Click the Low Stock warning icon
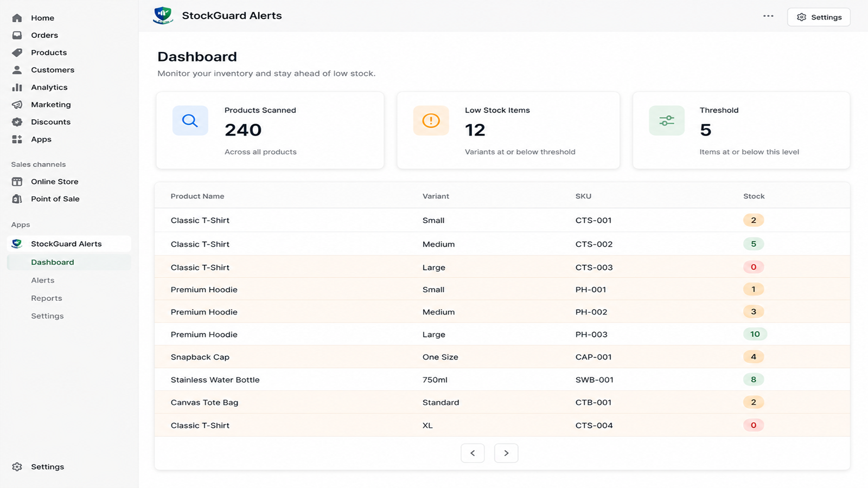 point(431,120)
